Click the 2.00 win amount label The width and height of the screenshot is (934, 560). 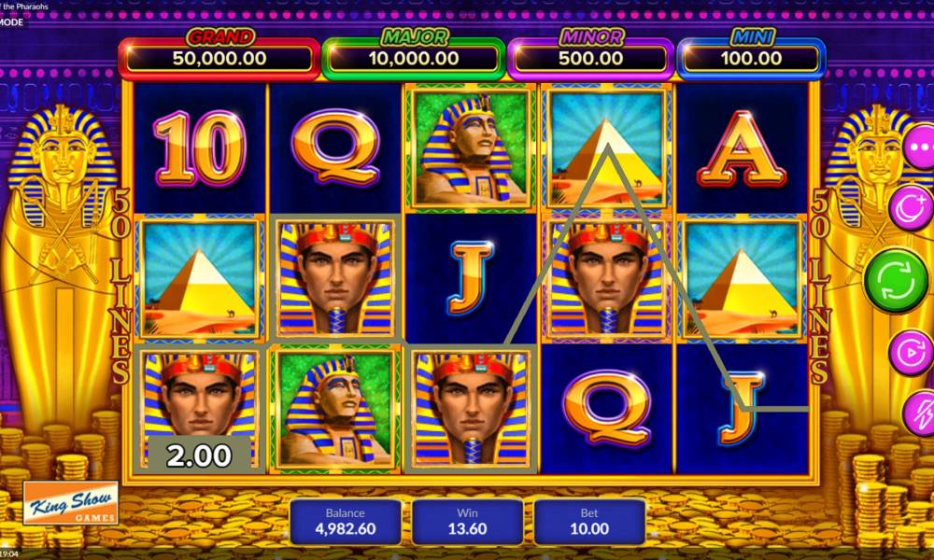(199, 455)
